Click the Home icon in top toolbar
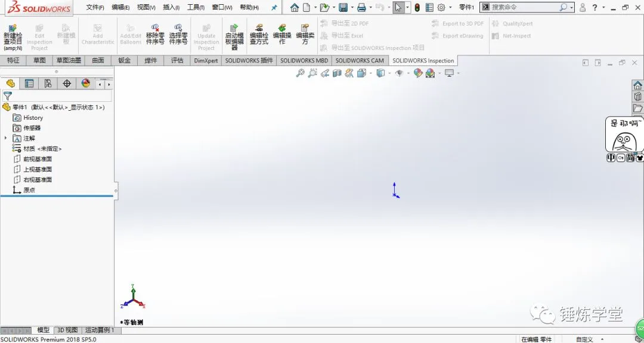The width and height of the screenshot is (644, 343). click(294, 7)
